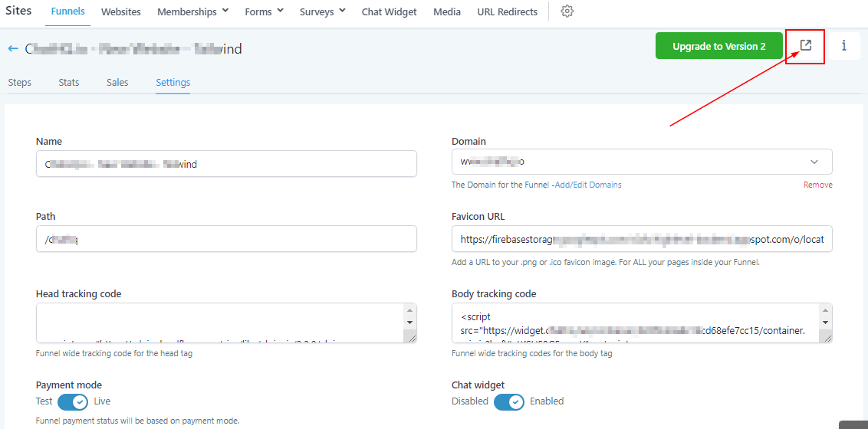868x429 pixels.
Task: Go to the URL Redirects menu item
Action: (x=507, y=11)
